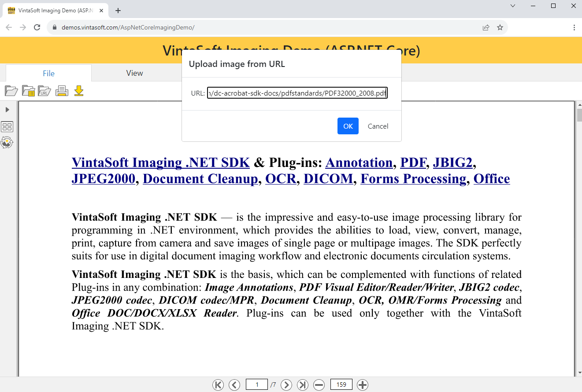Screen dimensions: 582x392
Task: Cancel the Upload image from URL dialog
Action: (x=378, y=126)
